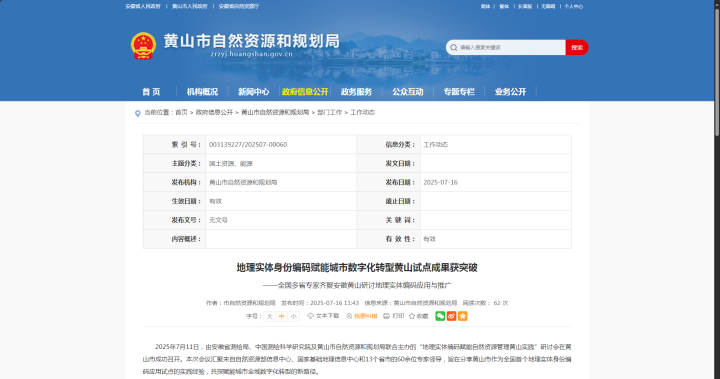720x379 pixels.
Task: Click the magnifier icon in search box
Action: pyautogui.click(x=454, y=47)
